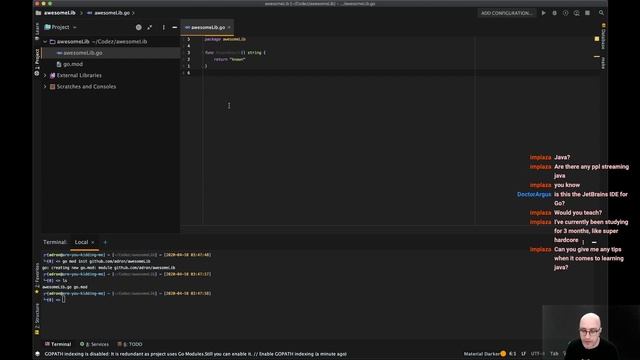Screen dimensions: 640x360
Task: Click the "awesomeLib.go go.mod" terminal output line
Action: 65,287
